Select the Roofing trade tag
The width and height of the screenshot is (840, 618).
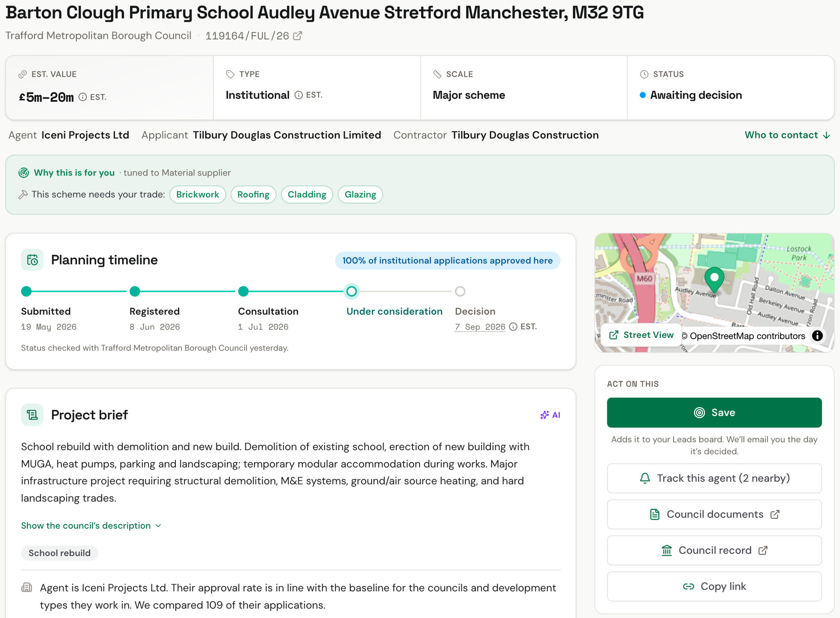point(254,195)
